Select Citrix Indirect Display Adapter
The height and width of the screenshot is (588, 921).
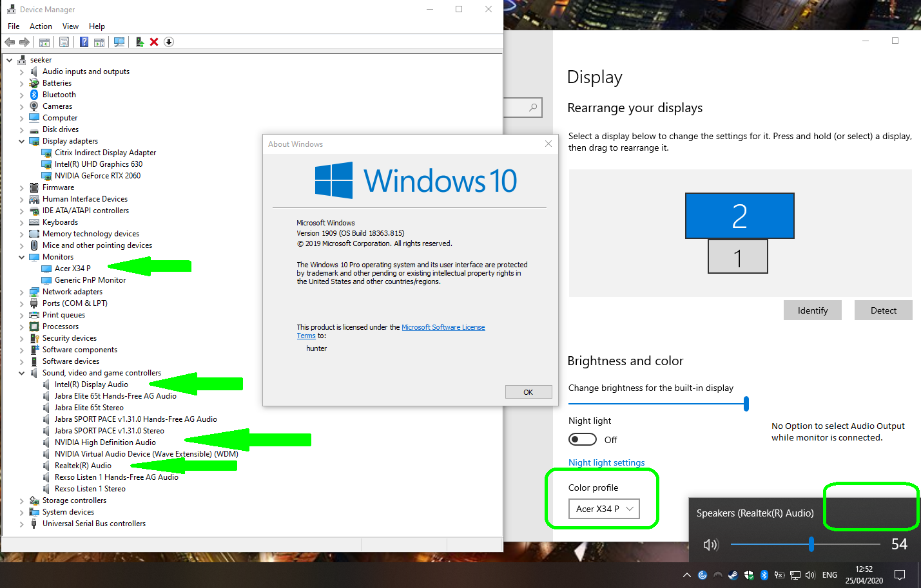105,153
